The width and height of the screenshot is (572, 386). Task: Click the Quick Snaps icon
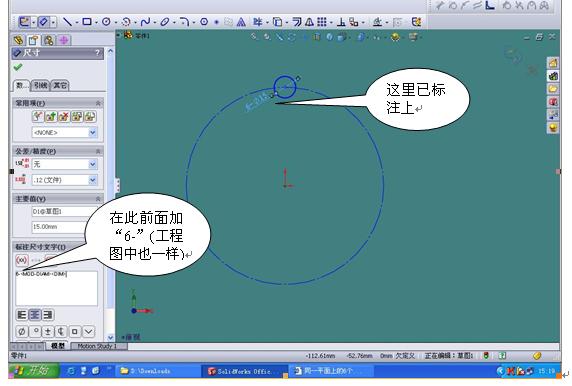[398, 22]
